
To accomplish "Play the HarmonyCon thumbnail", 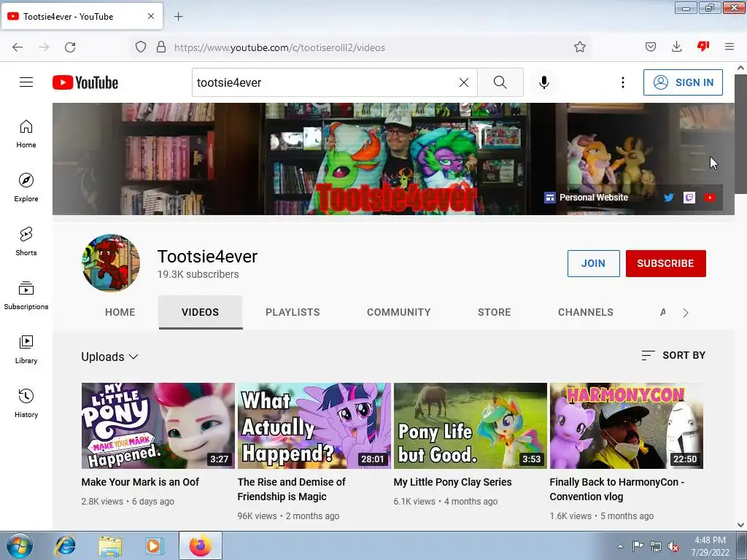I will [627, 426].
